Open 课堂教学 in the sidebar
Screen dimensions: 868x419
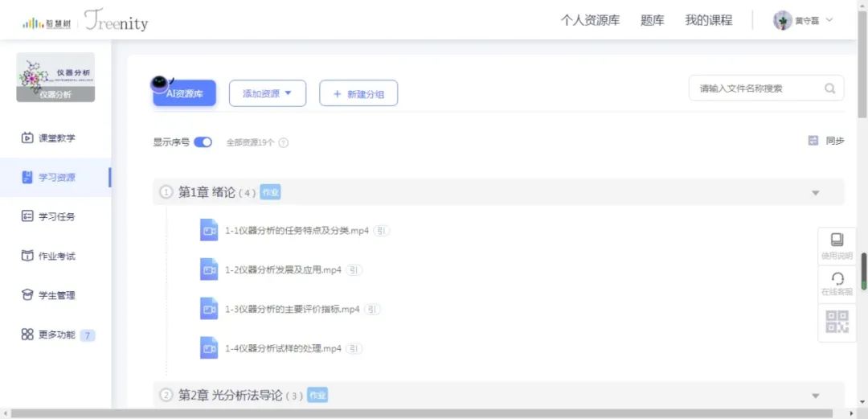coord(55,138)
